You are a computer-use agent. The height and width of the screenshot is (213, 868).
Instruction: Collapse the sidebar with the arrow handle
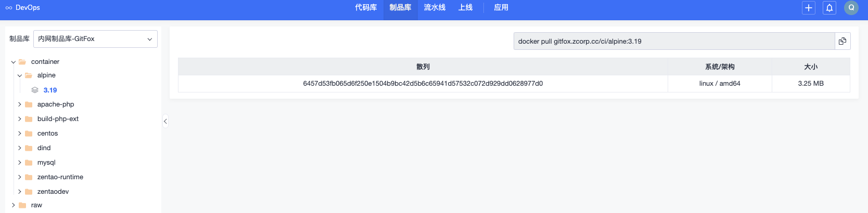coord(165,121)
